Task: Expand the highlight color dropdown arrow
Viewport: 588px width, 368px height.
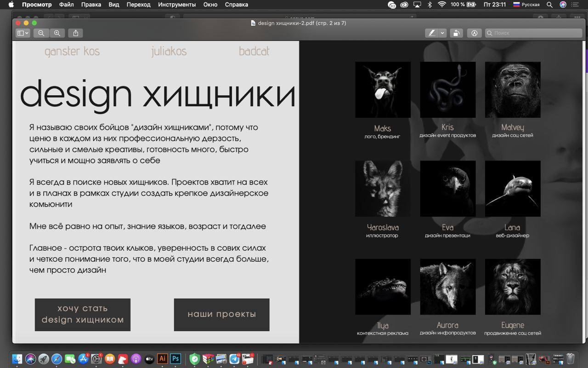Action: coord(442,33)
